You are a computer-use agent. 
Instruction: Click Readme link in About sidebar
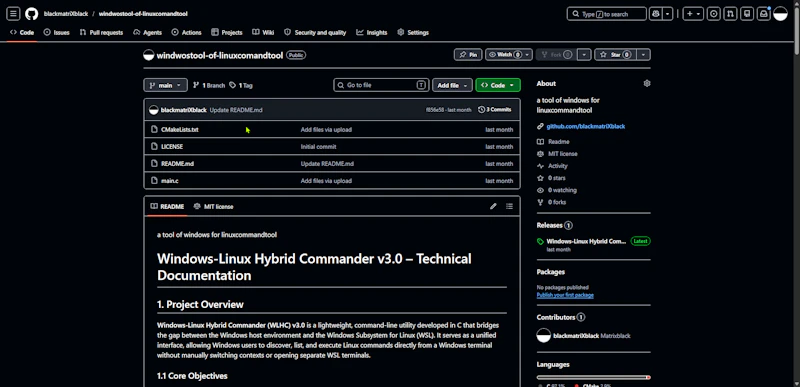click(558, 142)
